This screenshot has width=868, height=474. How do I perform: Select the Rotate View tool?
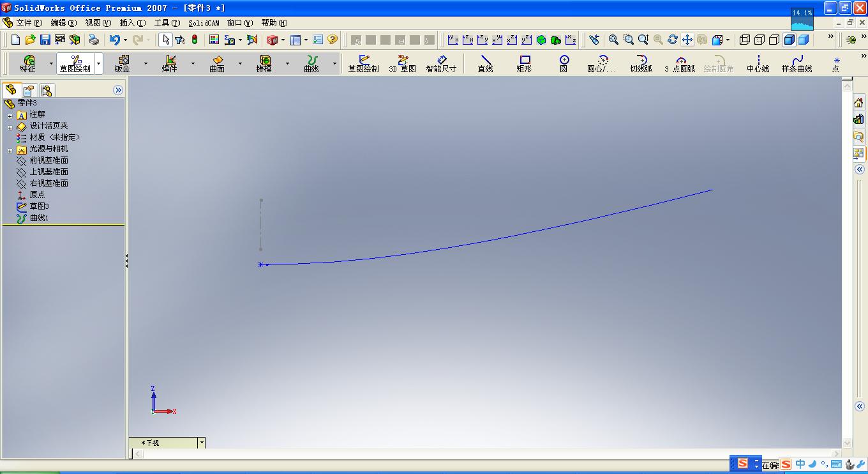pyautogui.click(x=673, y=40)
